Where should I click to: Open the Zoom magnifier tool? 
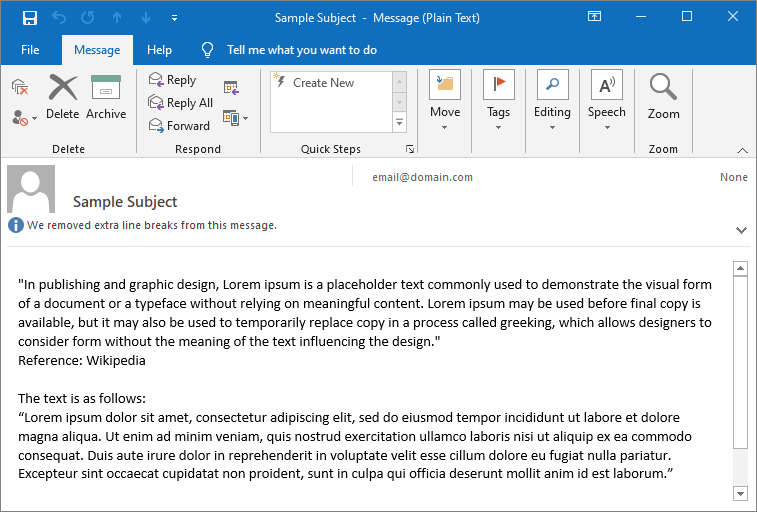(x=663, y=97)
